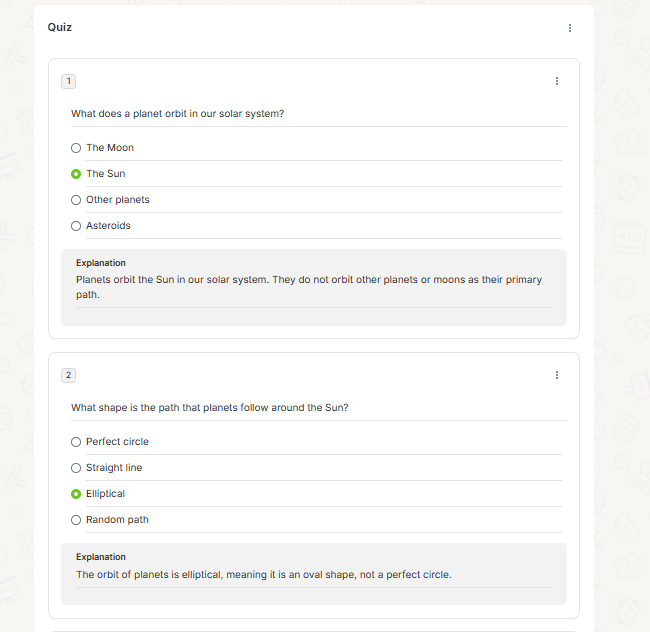Select the 'Elliptical' answer

tap(76, 494)
